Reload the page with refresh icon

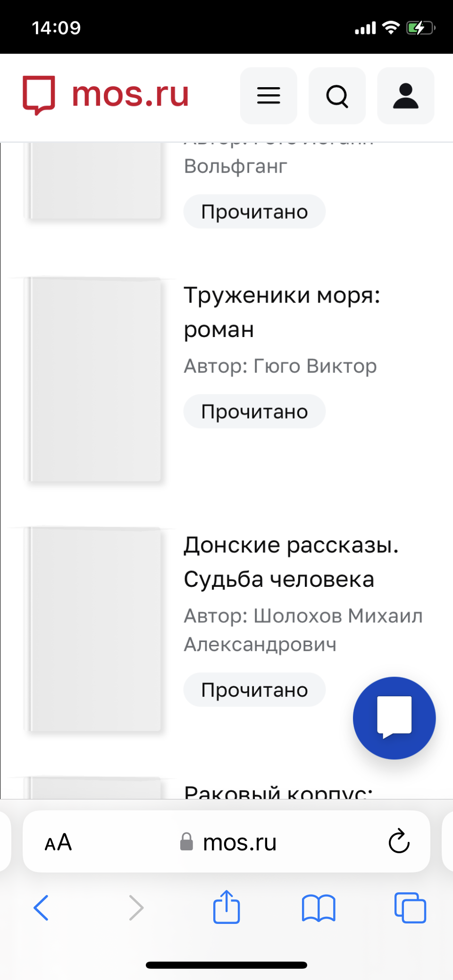coord(399,841)
